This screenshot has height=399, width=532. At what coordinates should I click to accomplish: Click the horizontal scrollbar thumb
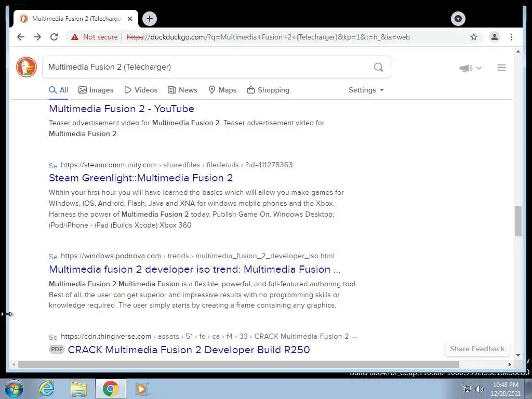pos(238,364)
